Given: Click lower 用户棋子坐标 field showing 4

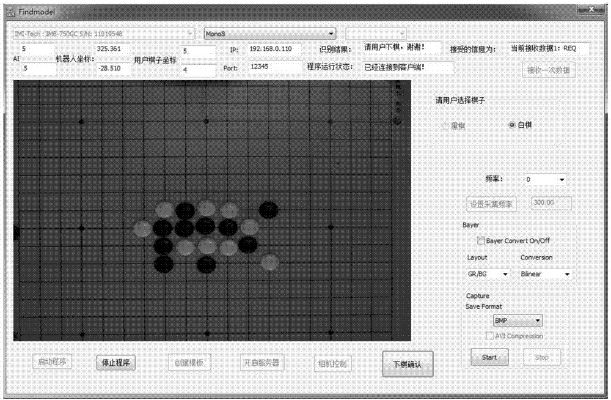Looking at the screenshot, I should (199, 70).
